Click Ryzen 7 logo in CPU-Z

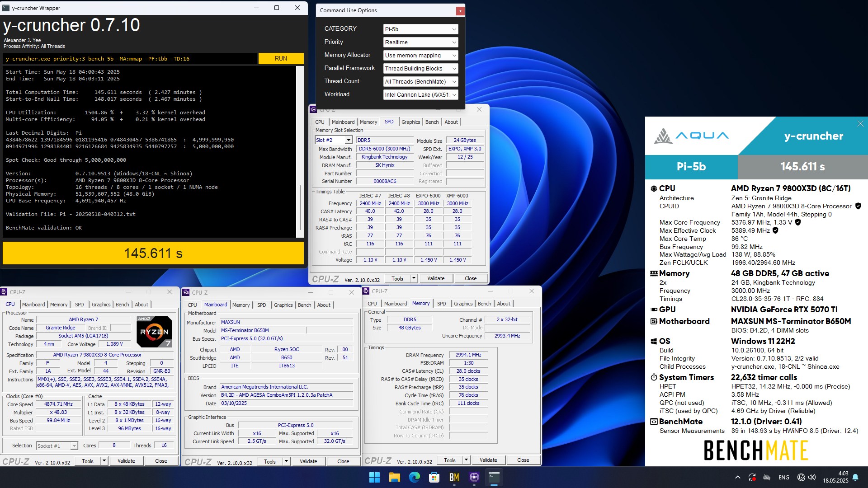coord(154,331)
